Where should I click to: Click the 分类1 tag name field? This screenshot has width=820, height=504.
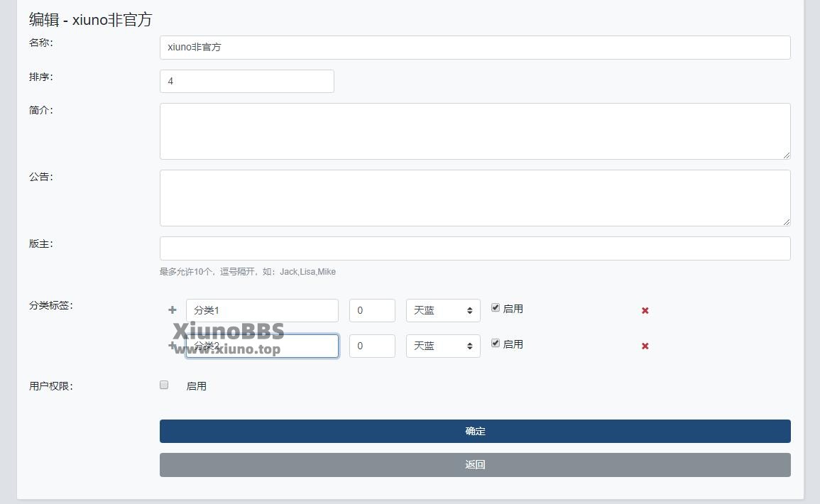tap(262, 310)
